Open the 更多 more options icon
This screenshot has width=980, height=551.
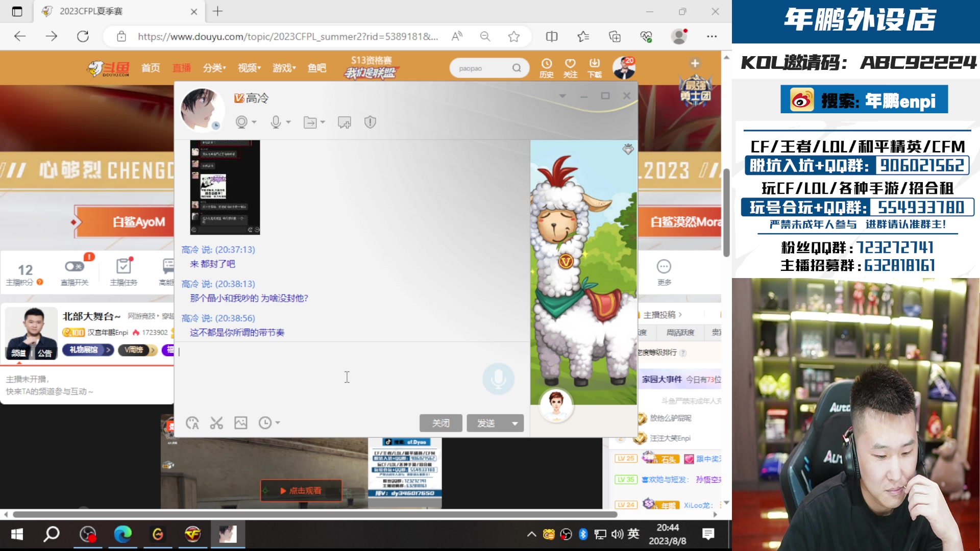point(664,271)
